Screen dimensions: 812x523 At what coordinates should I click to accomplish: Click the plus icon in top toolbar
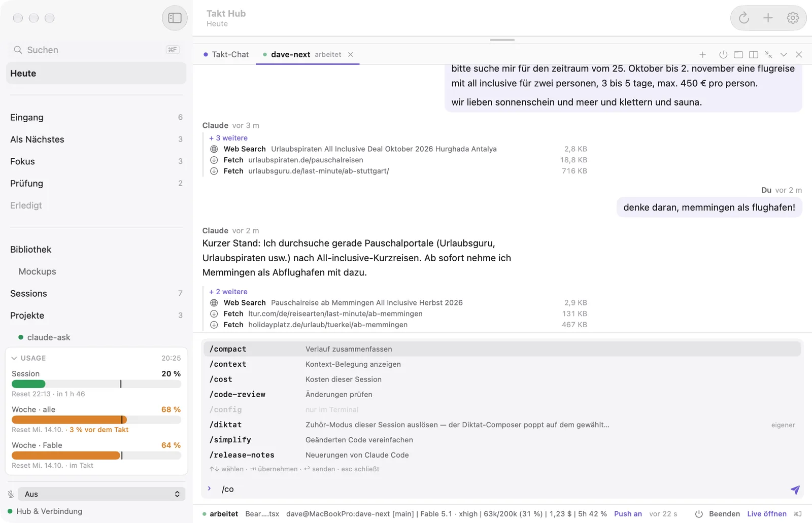(x=768, y=18)
